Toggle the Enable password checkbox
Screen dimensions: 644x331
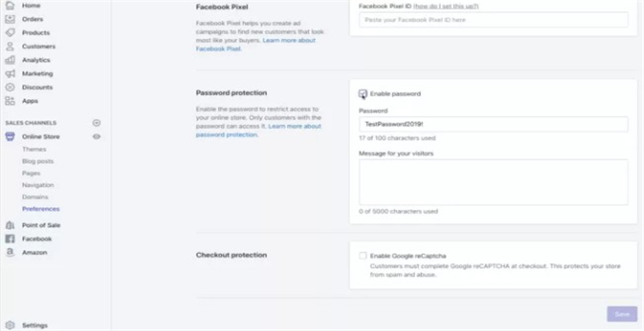tap(363, 93)
